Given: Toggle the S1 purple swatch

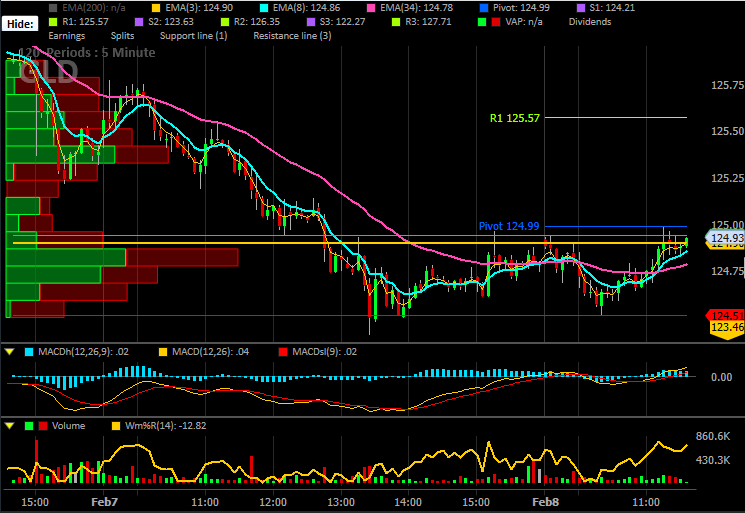Looking at the screenshot, I should pyautogui.click(x=581, y=8).
